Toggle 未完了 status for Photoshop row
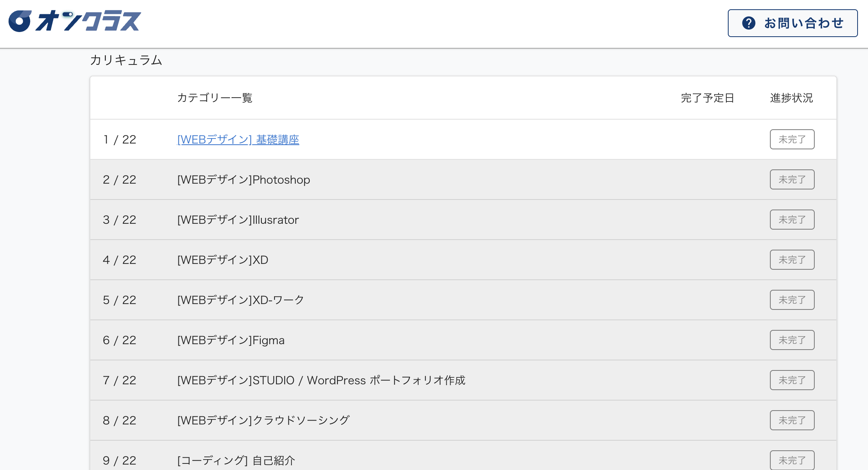The image size is (868, 470). [792, 179]
